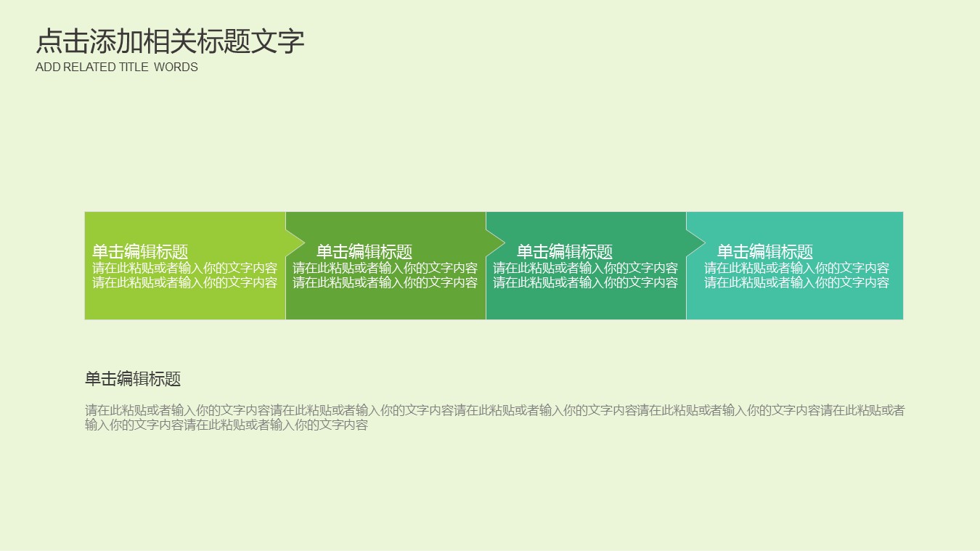Click the heading in the third teal-green block

(565, 252)
